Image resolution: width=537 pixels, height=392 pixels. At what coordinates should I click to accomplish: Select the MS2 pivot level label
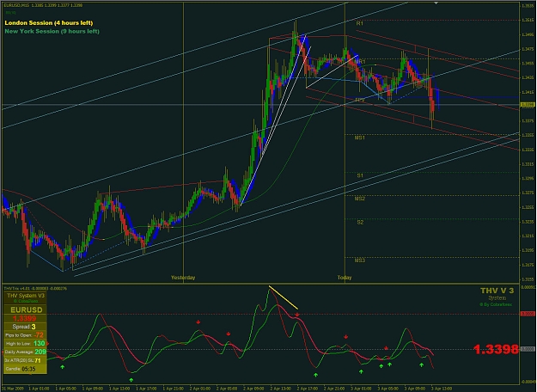tap(360, 199)
